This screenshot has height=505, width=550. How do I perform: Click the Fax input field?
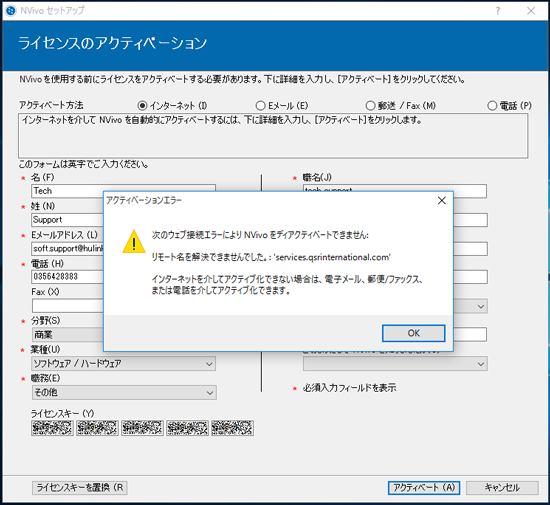[67, 306]
